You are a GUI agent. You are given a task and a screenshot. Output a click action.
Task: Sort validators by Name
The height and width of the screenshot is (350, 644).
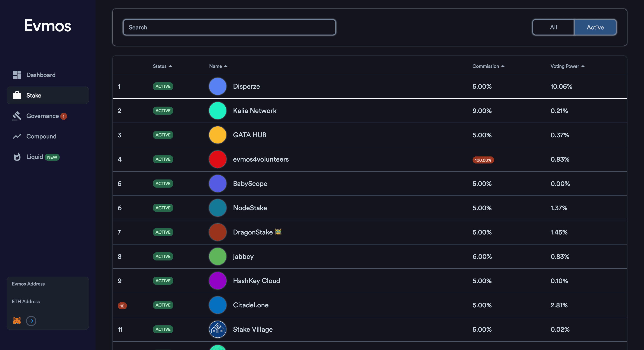click(218, 66)
